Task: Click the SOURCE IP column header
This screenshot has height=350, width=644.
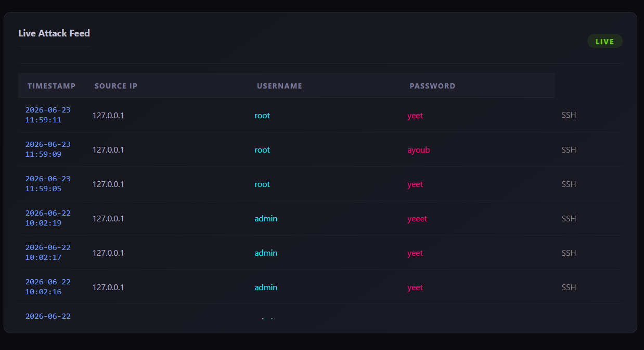Action: (x=116, y=86)
